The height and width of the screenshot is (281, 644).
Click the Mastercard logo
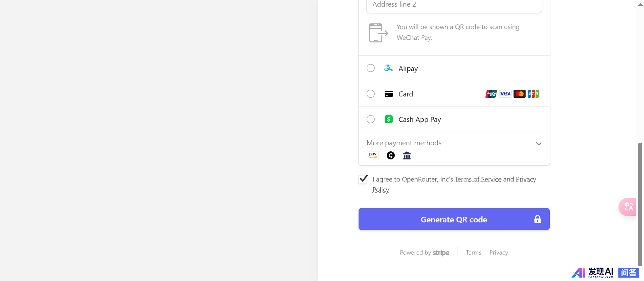pos(519,94)
